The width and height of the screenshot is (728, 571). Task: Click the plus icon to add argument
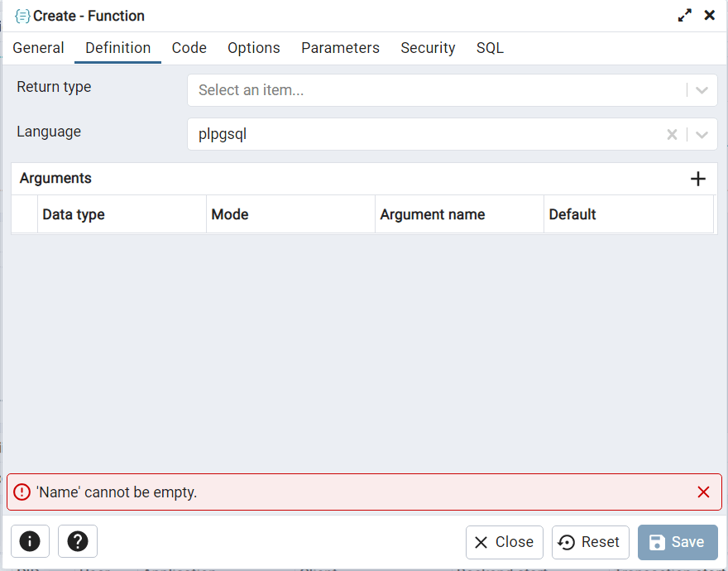coord(697,179)
